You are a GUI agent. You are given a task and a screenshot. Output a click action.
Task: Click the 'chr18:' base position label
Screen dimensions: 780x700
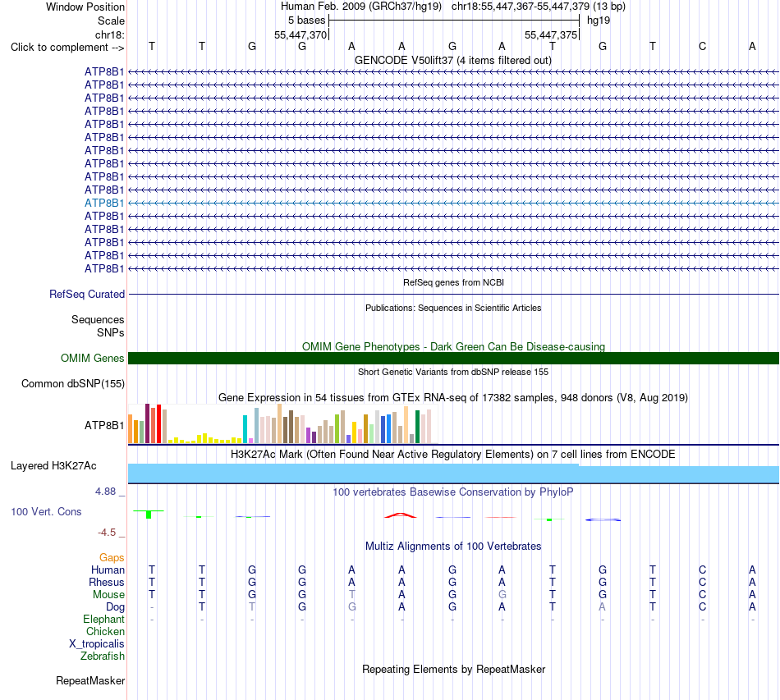[x=110, y=34]
